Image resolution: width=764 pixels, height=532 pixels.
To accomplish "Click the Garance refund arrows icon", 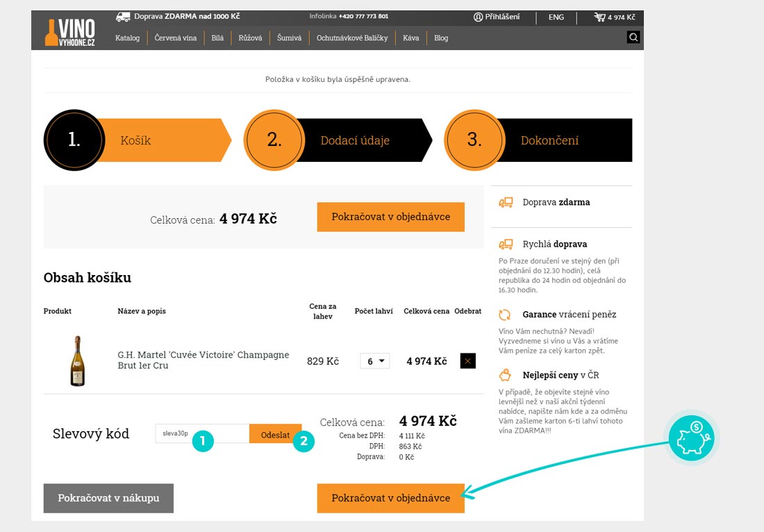I will point(505,315).
